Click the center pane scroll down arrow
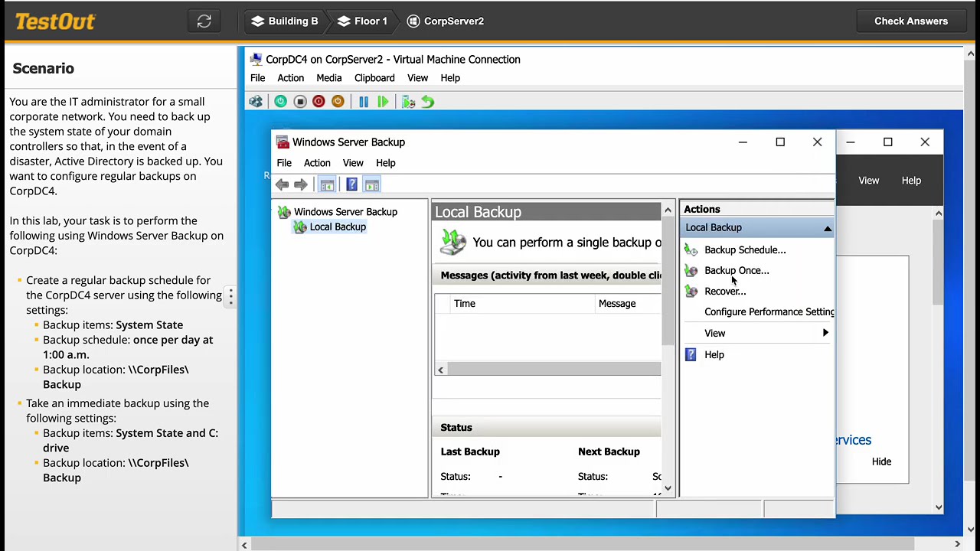The height and width of the screenshot is (551, 980). [668, 488]
